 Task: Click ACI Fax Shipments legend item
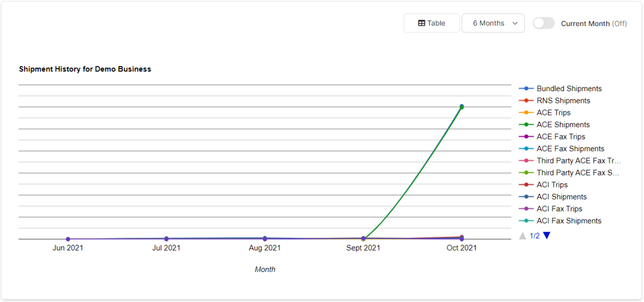point(569,221)
